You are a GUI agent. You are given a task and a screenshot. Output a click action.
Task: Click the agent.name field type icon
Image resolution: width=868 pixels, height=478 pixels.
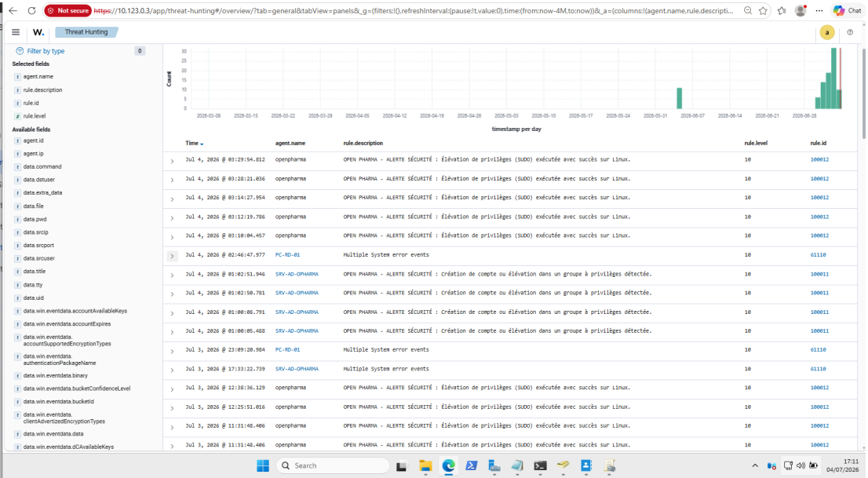coord(18,77)
